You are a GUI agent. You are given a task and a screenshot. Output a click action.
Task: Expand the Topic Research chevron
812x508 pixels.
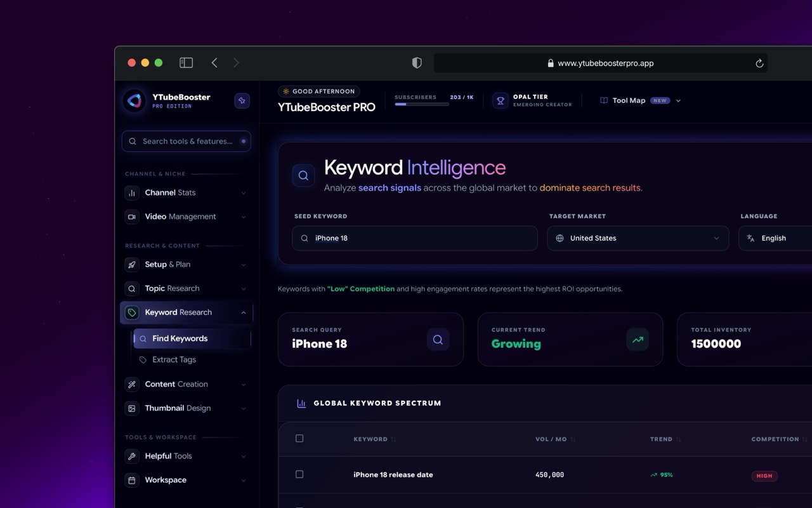click(x=244, y=289)
